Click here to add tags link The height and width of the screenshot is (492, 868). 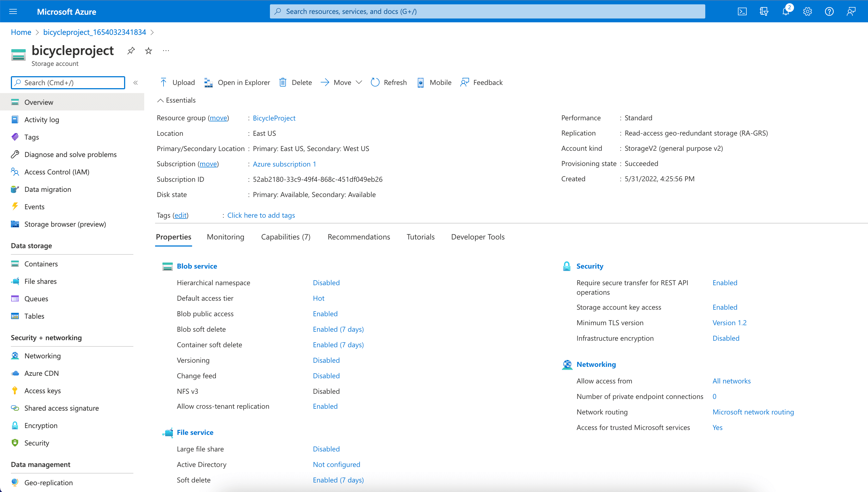(261, 215)
